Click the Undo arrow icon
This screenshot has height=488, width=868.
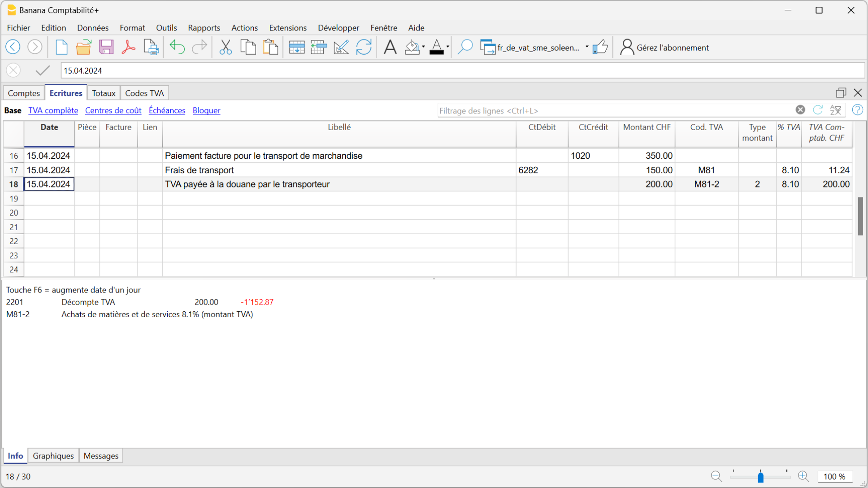pyautogui.click(x=177, y=47)
